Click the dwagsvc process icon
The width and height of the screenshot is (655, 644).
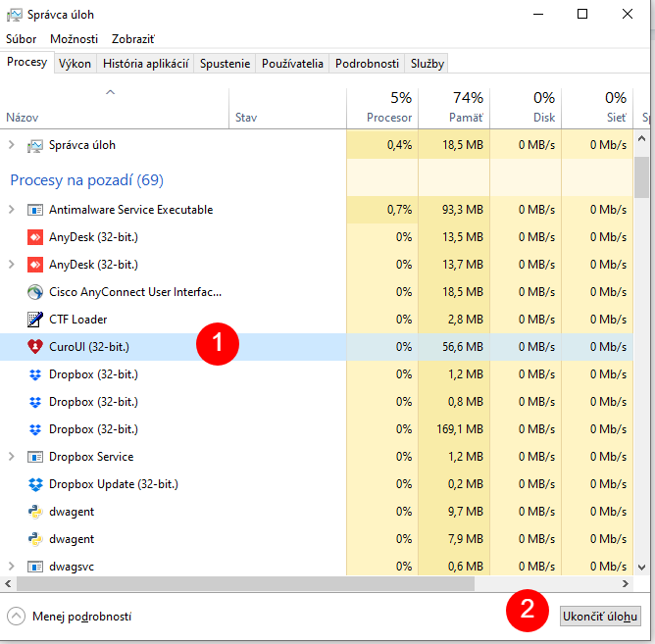pyautogui.click(x=35, y=567)
